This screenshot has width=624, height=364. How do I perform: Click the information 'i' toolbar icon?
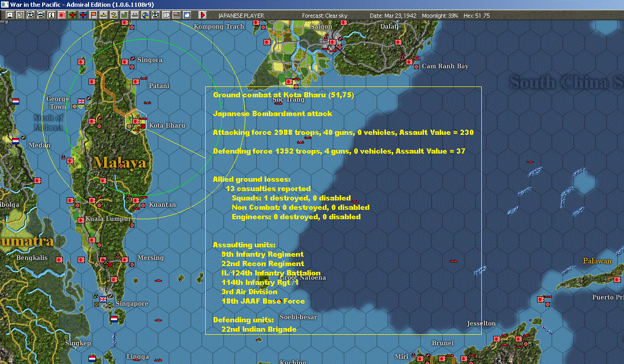click(x=52, y=15)
